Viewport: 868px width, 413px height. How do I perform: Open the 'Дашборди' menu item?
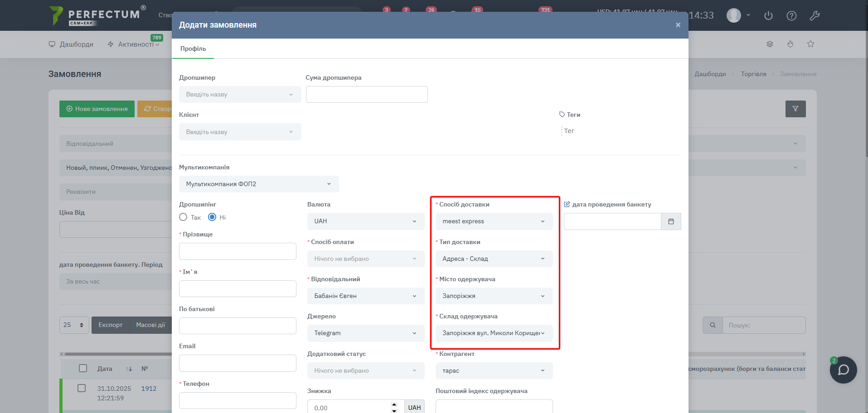[71, 44]
